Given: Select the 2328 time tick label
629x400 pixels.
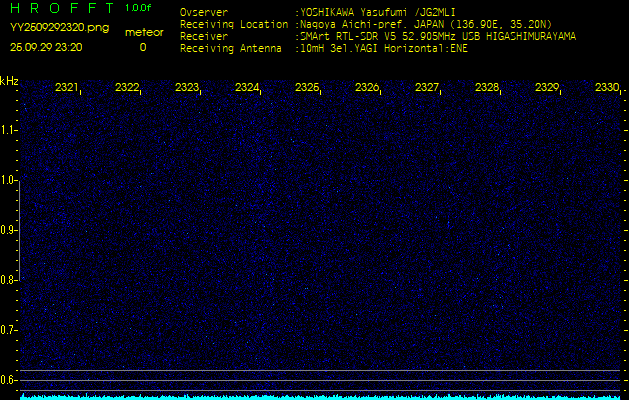Looking at the screenshot, I should [x=487, y=88].
